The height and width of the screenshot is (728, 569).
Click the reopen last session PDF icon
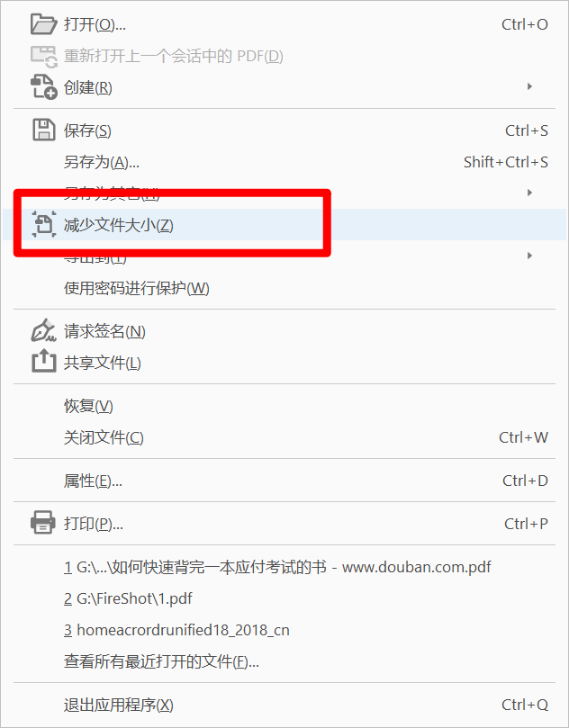(x=43, y=56)
